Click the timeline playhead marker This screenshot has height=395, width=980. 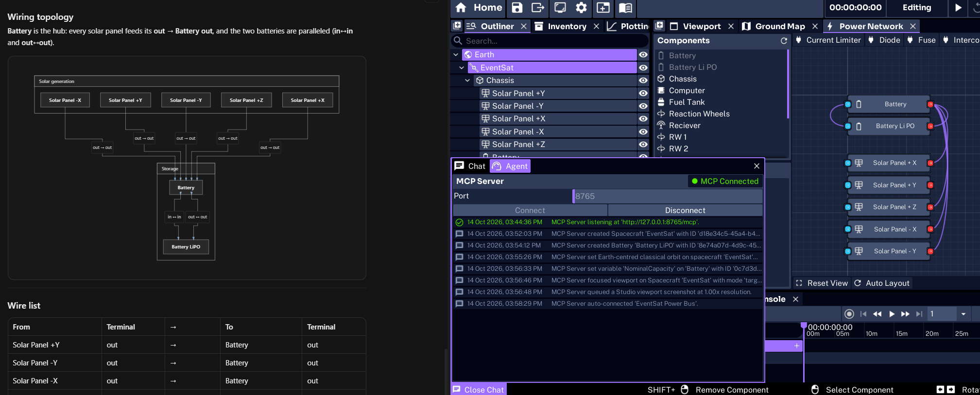coord(804,325)
